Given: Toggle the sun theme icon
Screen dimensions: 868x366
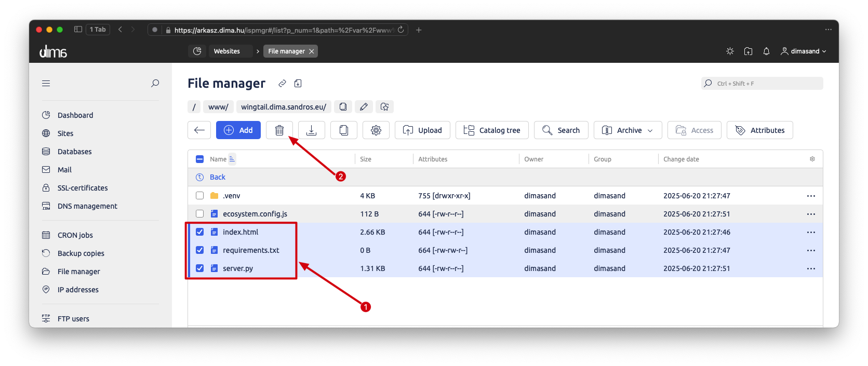Looking at the screenshot, I should pyautogui.click(x=730, y=51).
